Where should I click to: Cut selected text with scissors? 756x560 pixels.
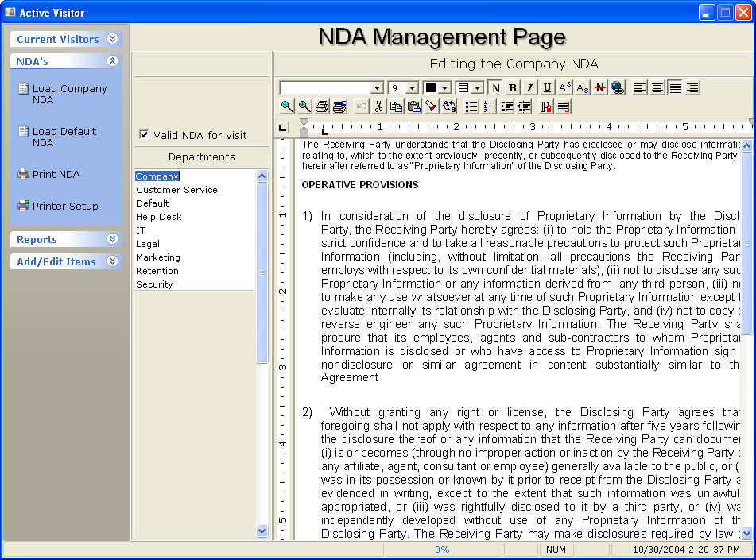coord(378,106)
